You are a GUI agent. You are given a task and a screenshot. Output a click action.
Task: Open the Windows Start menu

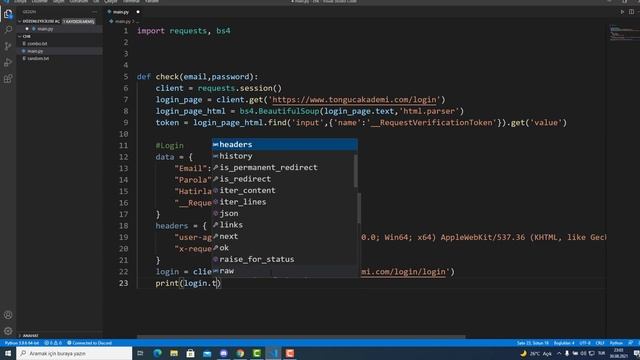pos(8,353)
